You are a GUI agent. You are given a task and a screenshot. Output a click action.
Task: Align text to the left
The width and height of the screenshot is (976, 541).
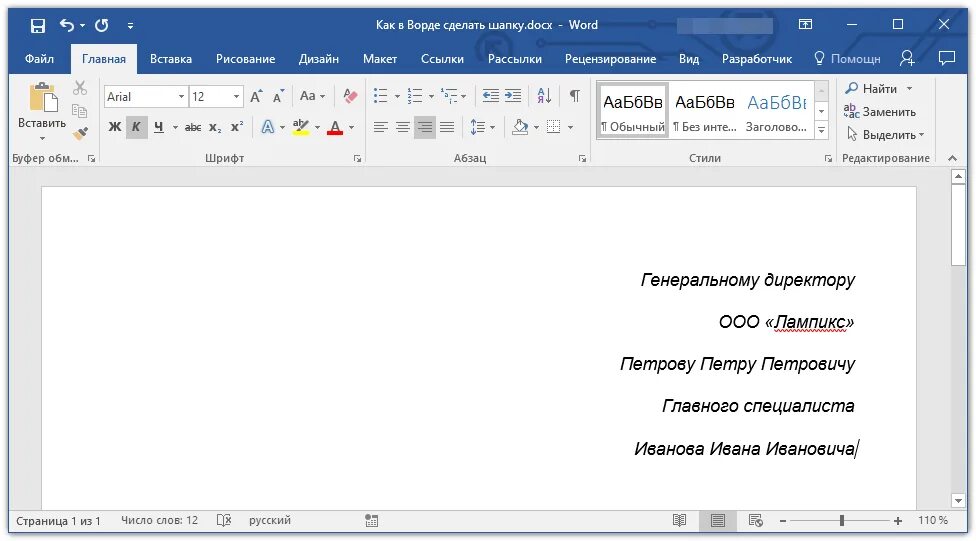380,127
